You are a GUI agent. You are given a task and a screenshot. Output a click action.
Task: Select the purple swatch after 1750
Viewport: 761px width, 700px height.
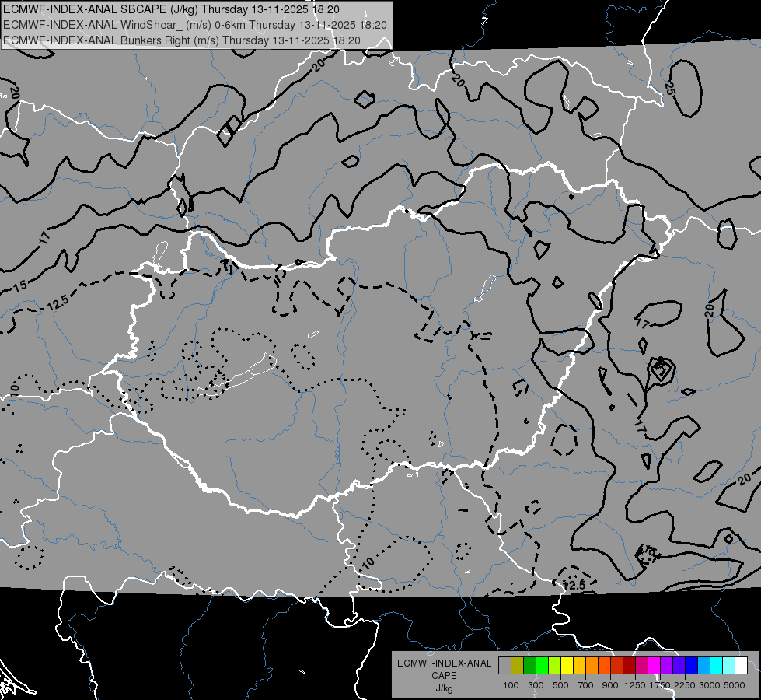click(667, 665)
